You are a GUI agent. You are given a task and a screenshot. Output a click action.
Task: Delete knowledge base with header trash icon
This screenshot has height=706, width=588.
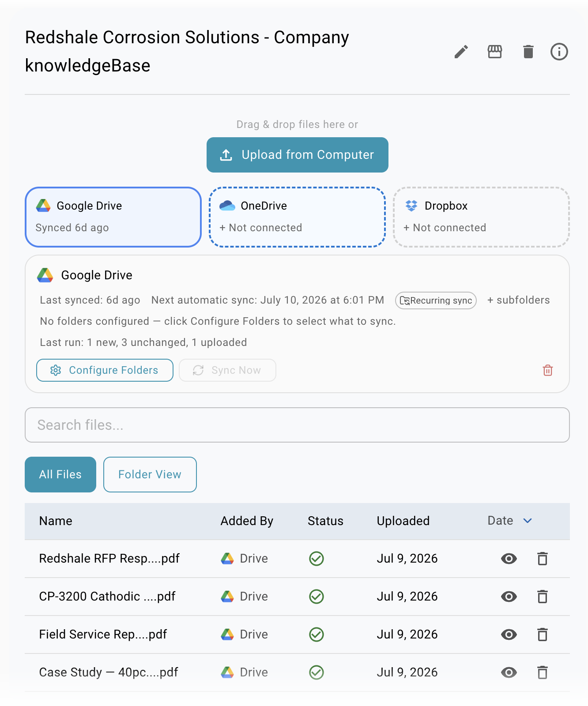tap(528, 52)
